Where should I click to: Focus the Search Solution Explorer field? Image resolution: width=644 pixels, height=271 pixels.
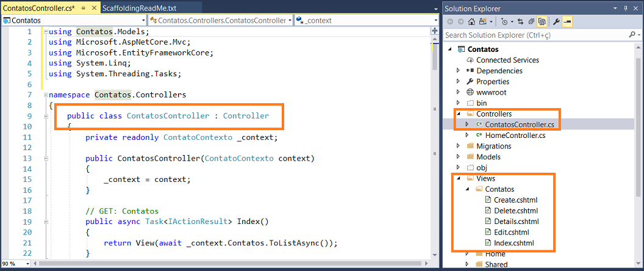[x=536, y=35]
